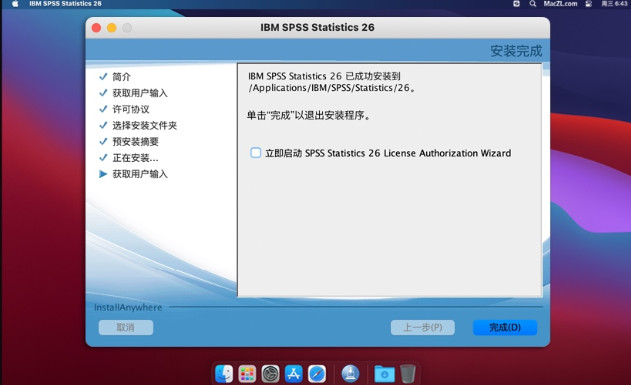This screenshot has height=385, width=631.
Task: Open Launchpad from the Dock
Action: pyautogui.click(x=247, y=374)
